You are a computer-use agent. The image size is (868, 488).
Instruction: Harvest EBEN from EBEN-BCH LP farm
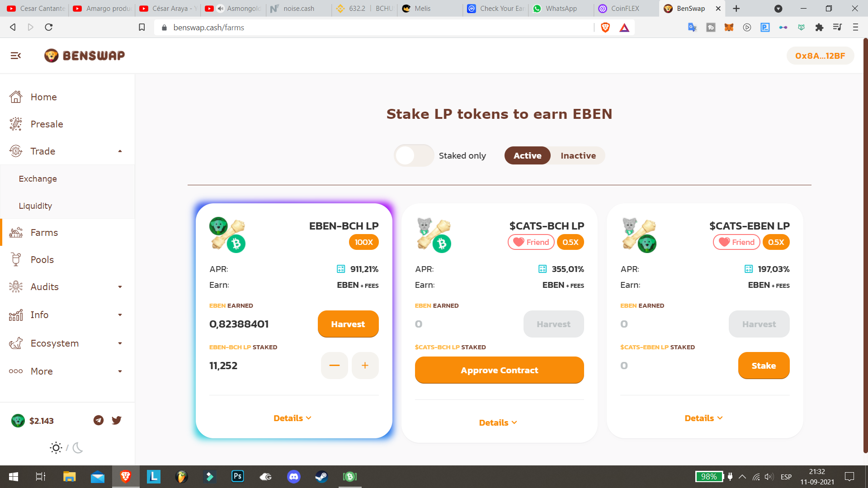348,324
